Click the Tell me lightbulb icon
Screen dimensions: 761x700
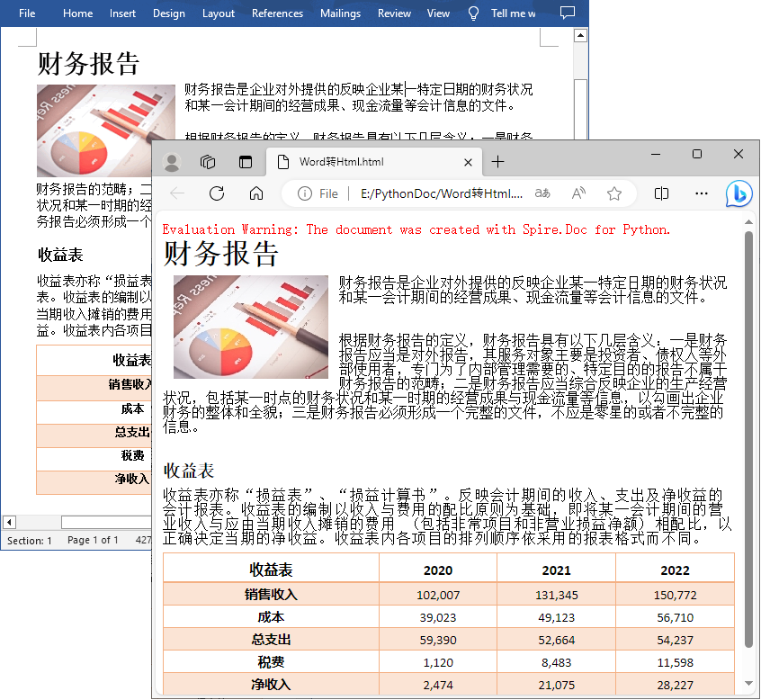click(474, 13)
